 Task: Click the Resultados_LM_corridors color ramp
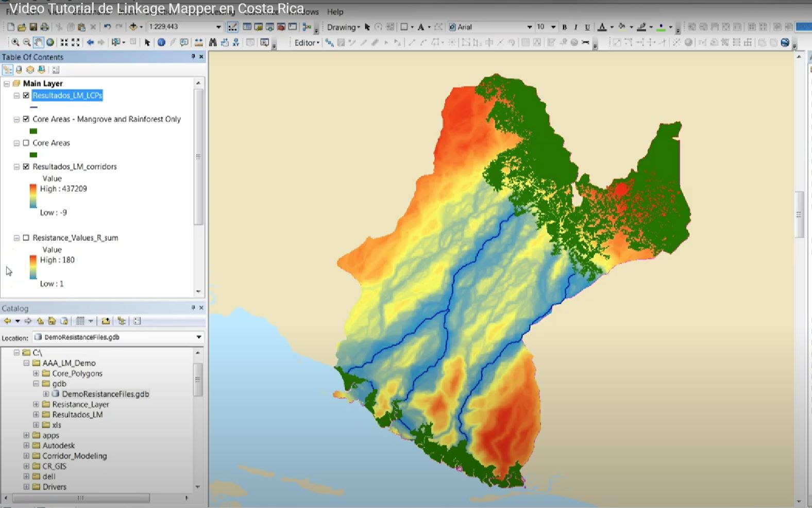point(33,196)
